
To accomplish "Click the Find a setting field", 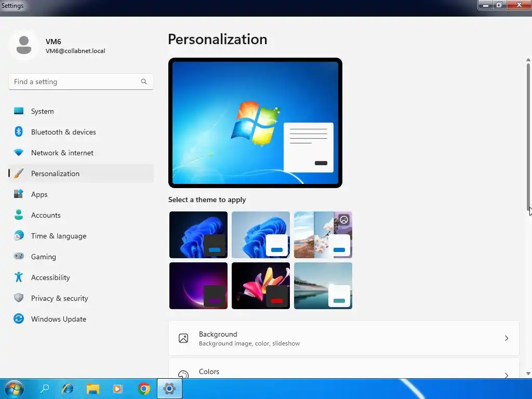I will click(81, 82).
